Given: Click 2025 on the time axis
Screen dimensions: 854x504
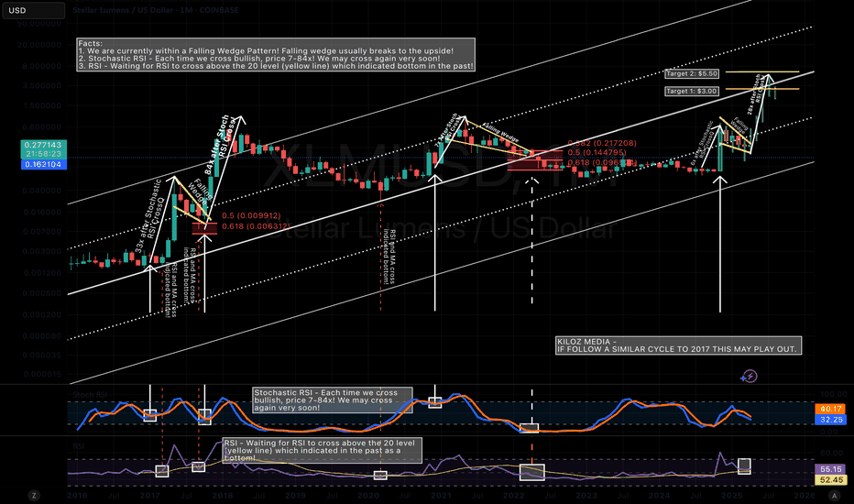Looking at the screenshot, I should click(x=732, y=495).
